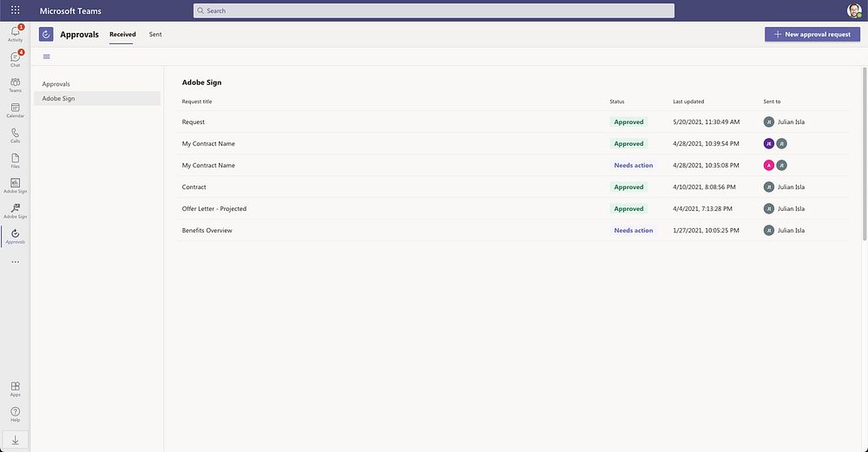Viewport: 868px width, 452px height.
Task: Go to Teams in sidebar
Action: click(15, 85)
